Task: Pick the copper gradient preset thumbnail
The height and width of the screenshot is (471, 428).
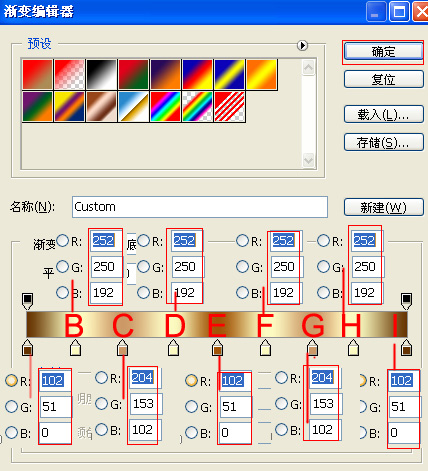Action: [101, 107]
